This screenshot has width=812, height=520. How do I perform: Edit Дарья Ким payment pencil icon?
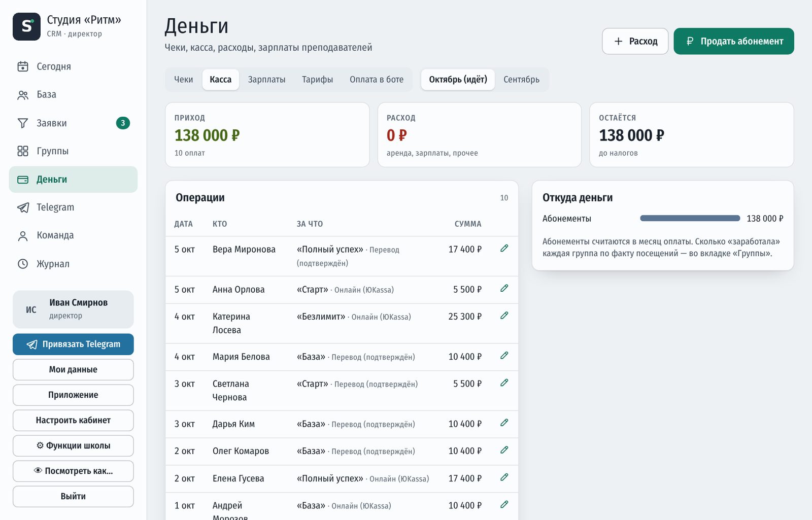click(x=504, y=423)
